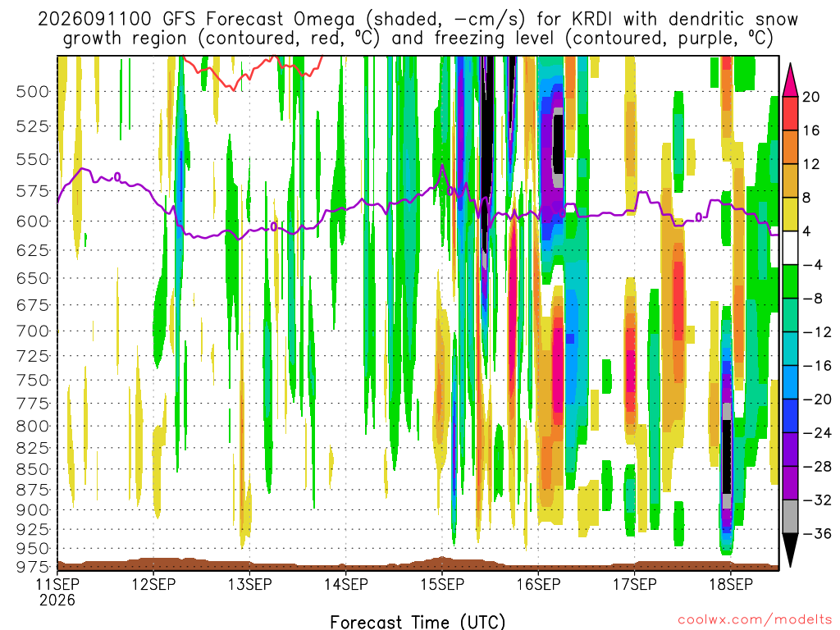Click the 500 pressure level label
This screenshot has height=630, width=840.
click(33, 92)
